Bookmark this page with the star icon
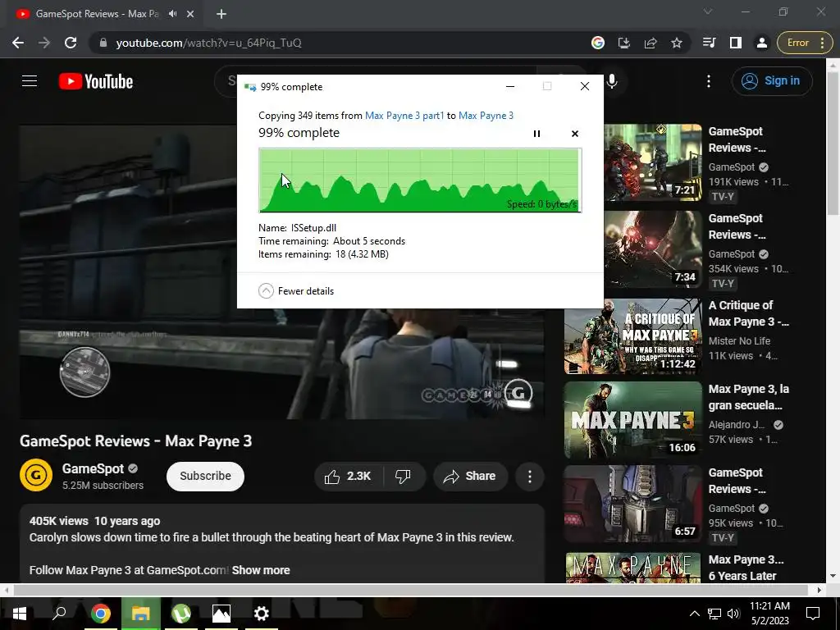 (677, 43)
